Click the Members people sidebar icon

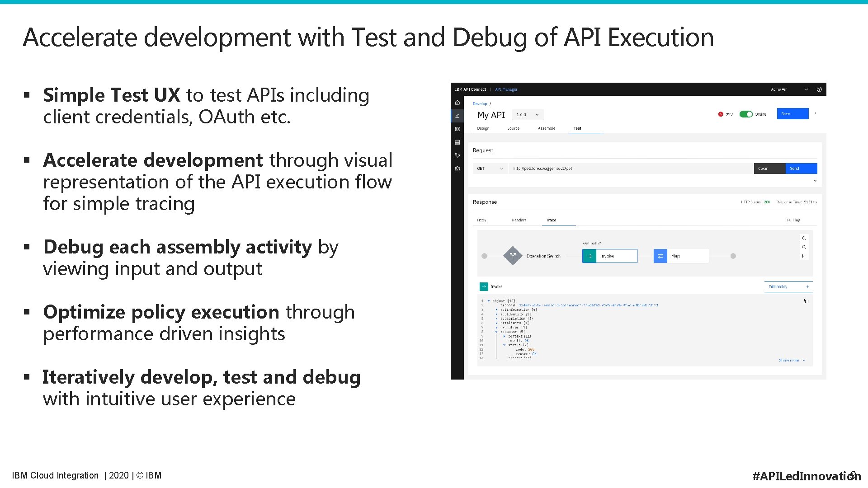tap(457, 155)
